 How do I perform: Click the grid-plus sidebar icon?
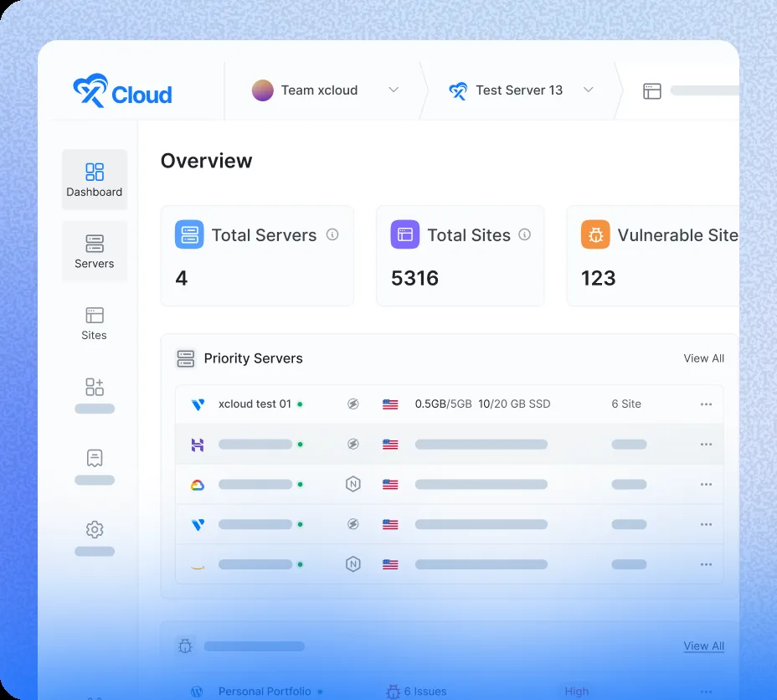coord(94,386)
